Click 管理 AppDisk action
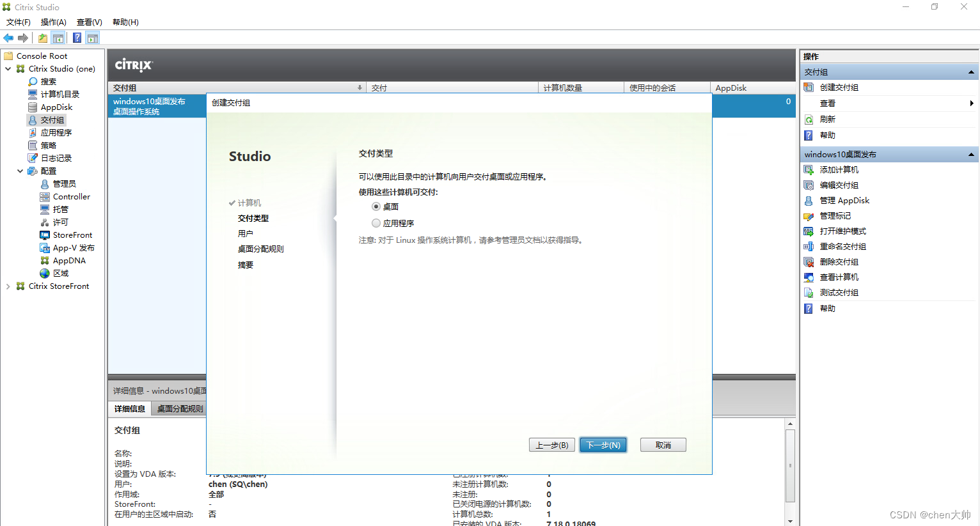Image resolution: width=980 pixels, height=526 pixels. point(844,201)
